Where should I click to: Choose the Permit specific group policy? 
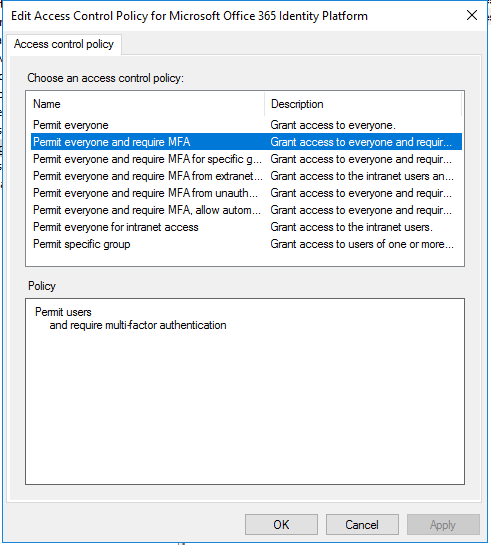click(246, 244)
